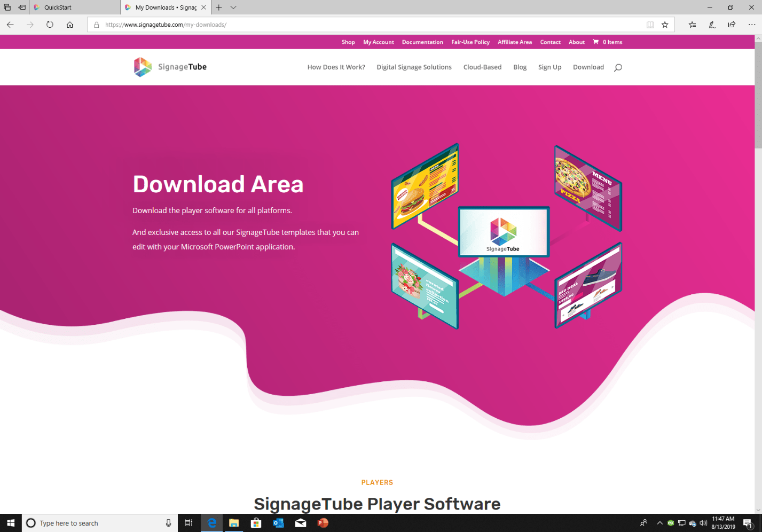
Task: Open Shop link in top bar
Action: coord(348,42)
